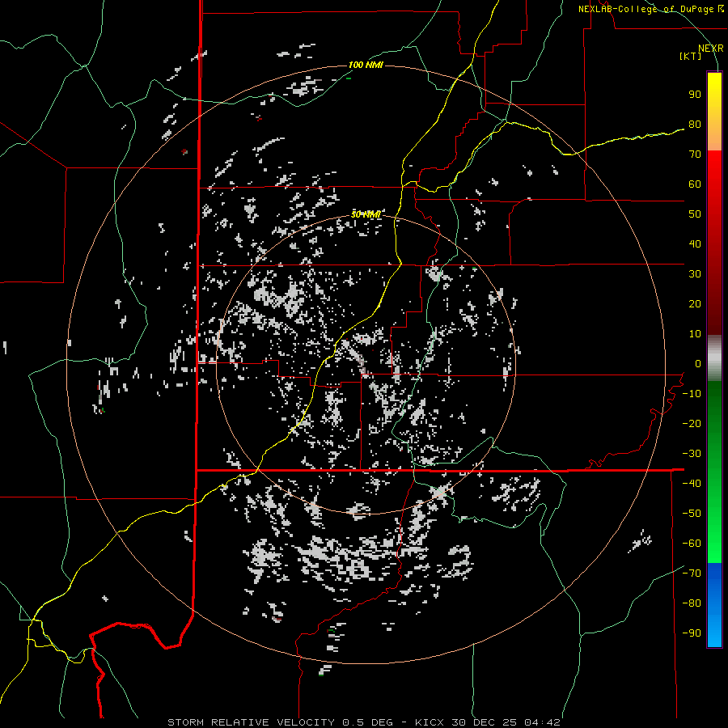Click the '30 DEC 25' date text
The height and width of the screenshot is (728, 728).
485,722
